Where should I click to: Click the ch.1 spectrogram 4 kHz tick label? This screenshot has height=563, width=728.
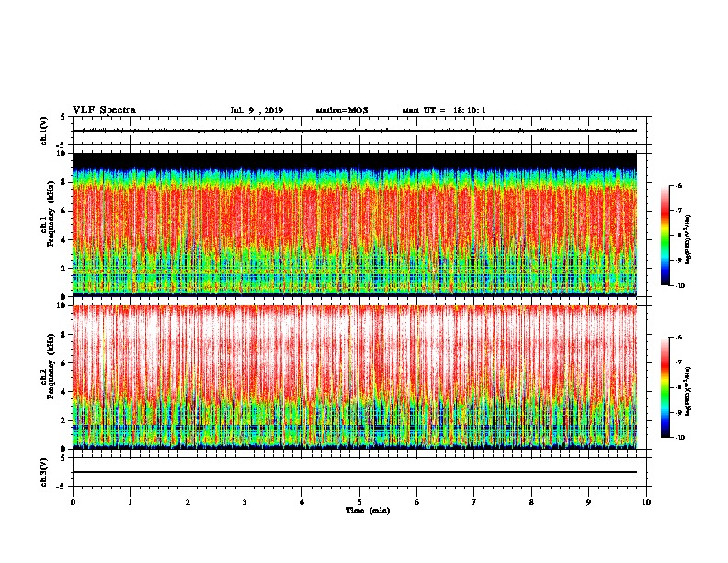coord(63,240)
